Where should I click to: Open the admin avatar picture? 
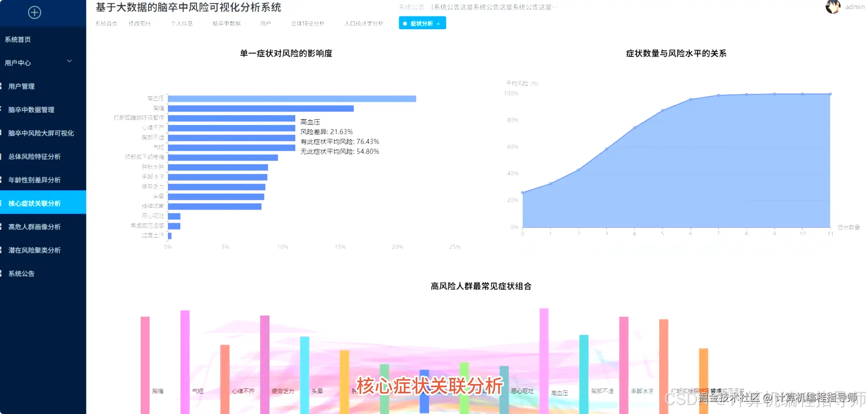833,7
